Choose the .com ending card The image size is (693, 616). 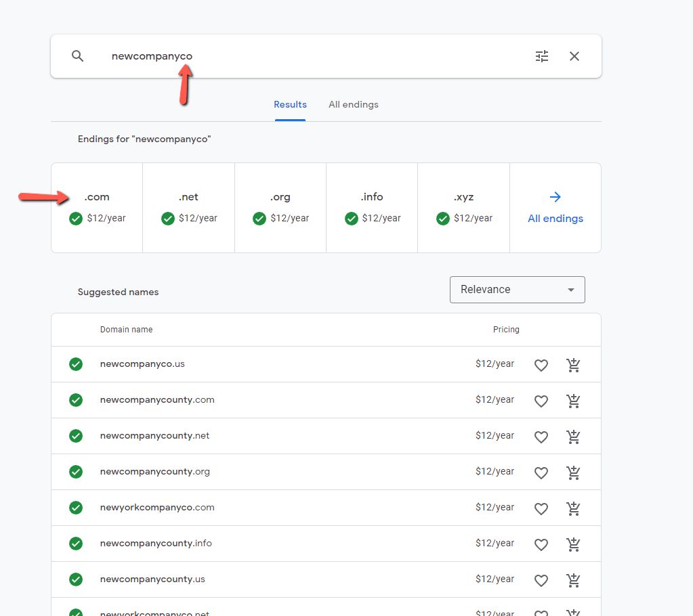pyautogui.click(x=97, y=208)
